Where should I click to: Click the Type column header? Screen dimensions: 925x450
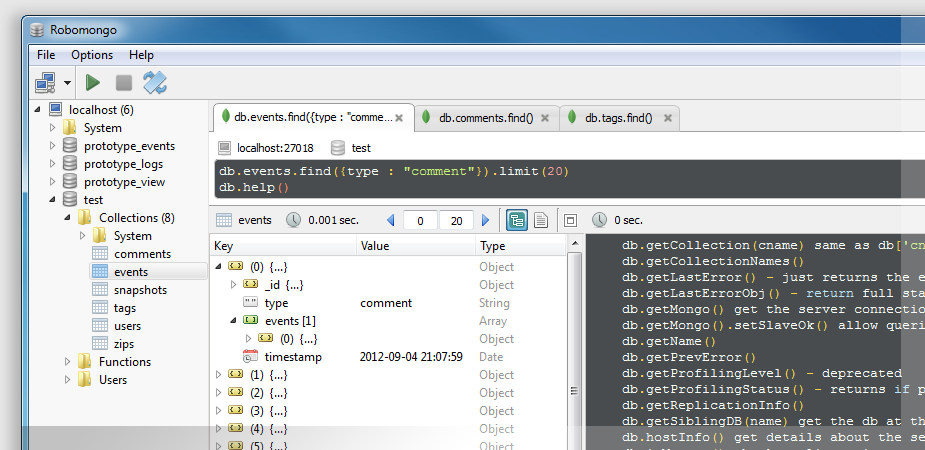(x=520, y=246)
